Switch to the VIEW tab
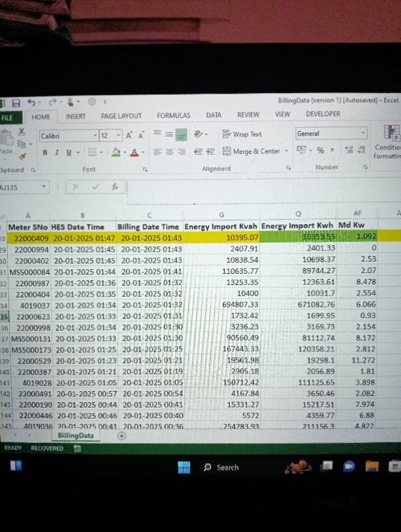Screen dimensions: 401x532 pyautogui.click(x=282, y=115)
